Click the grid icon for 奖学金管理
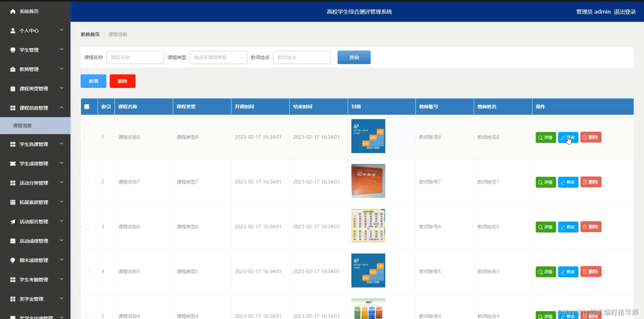This screenshot has width=644, height=319. pos(13,299)
